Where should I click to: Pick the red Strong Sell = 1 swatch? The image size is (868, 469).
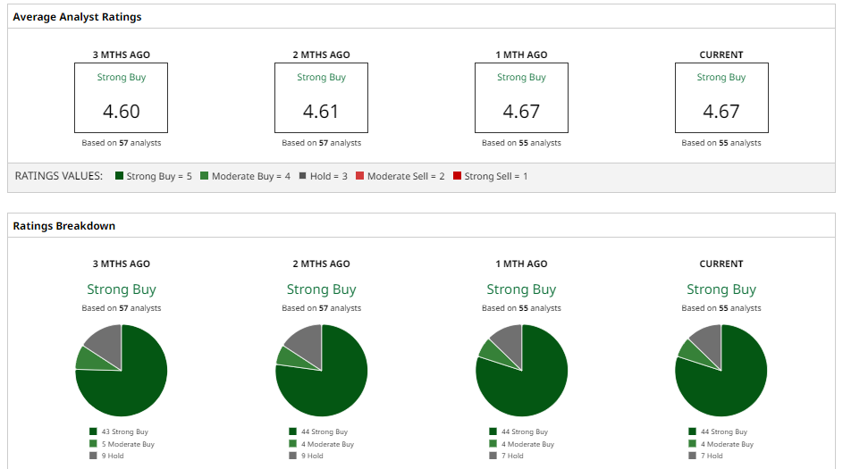458,177
